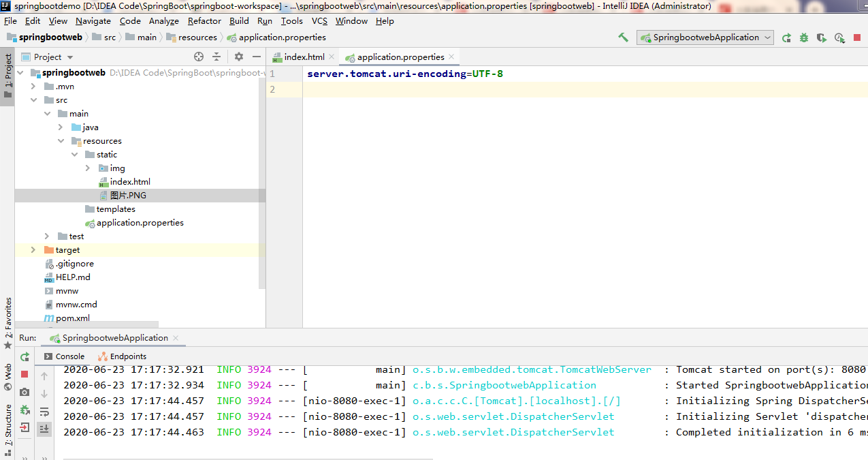Screen dimensions: 868x460
Task: Open the Refactor menu
Action: (204, 21)
